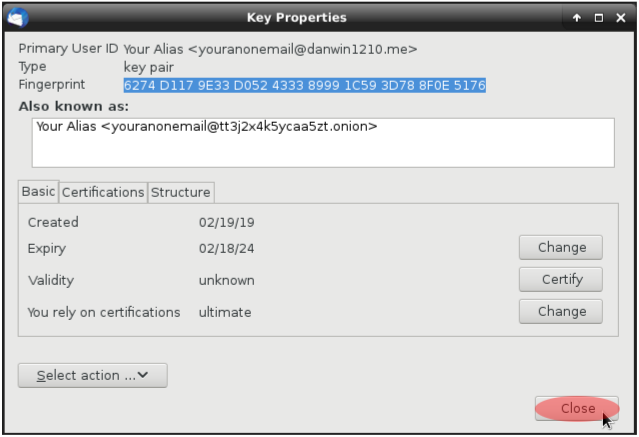
Task: Close the window using the title bar X
Action: click(619, 18)
